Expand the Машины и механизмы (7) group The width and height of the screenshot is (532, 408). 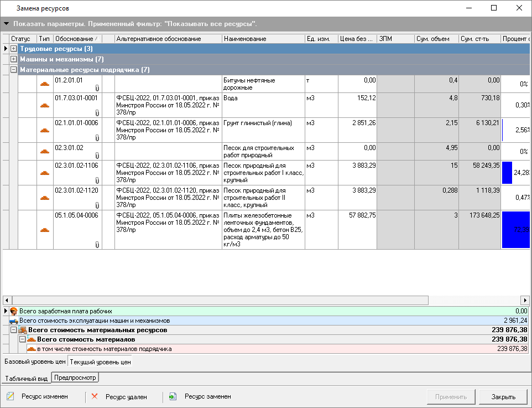(x=14, y=59)
